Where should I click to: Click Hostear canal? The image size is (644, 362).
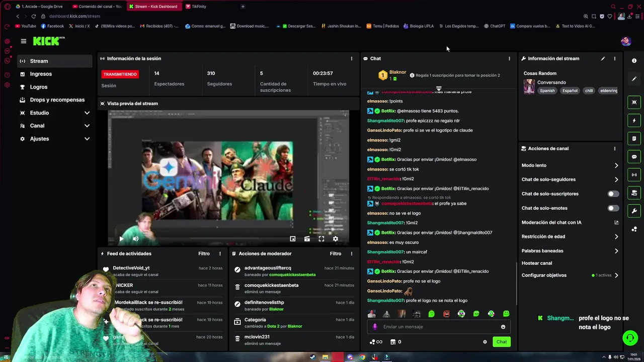coord(537,263)
